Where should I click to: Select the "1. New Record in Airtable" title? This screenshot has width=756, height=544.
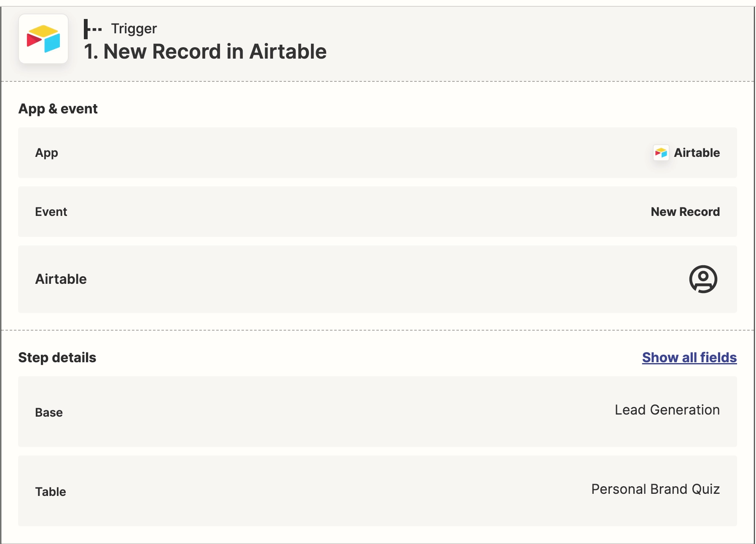coord(205,52)
